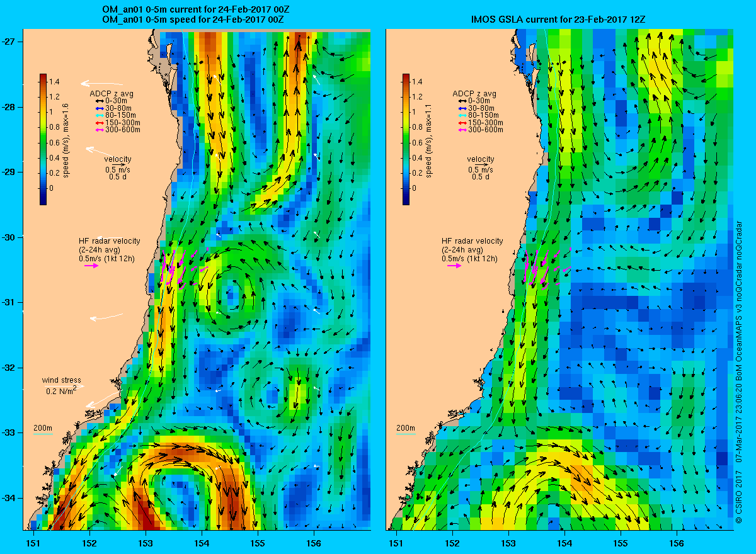Viewport: 756px width, 554px height.
Task: Click the '0.8' tick on right color bar
Action: coord(418,127)
